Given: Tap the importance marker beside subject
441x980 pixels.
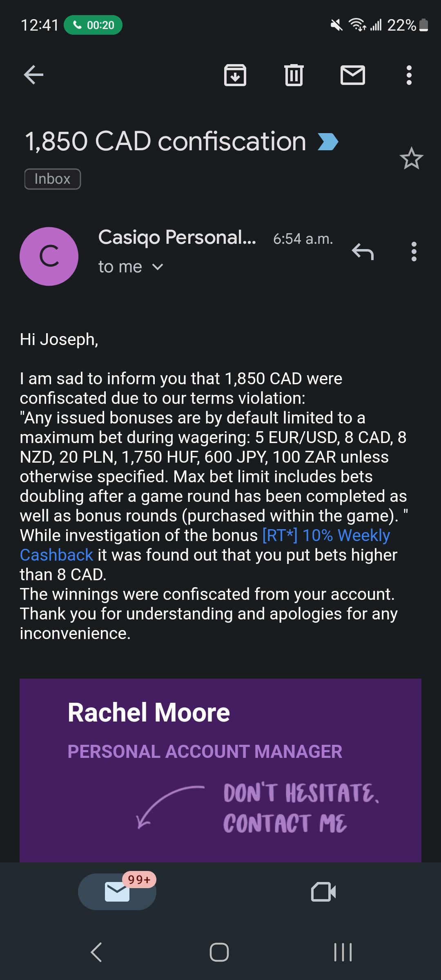Looking at the screenshot, I should pyautogui.click(x=328, y=142).
